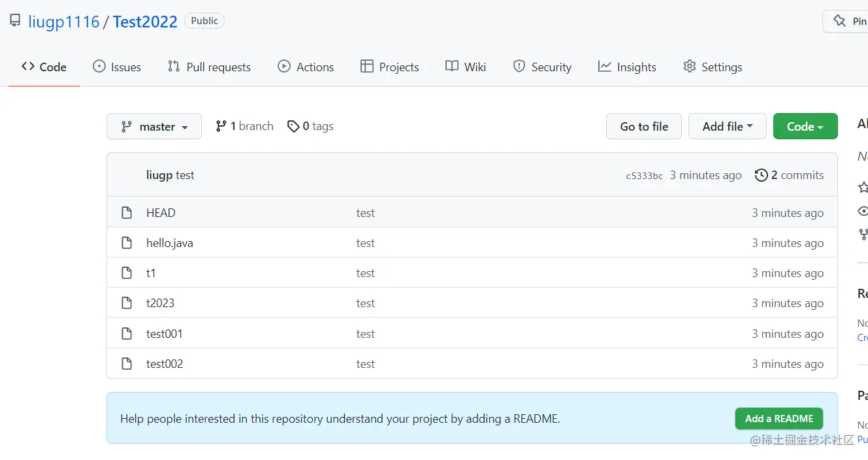Image resolution: width=868 pixels, height=460 pixels.
Task: Open the test001 file
Action: [165, 334]
